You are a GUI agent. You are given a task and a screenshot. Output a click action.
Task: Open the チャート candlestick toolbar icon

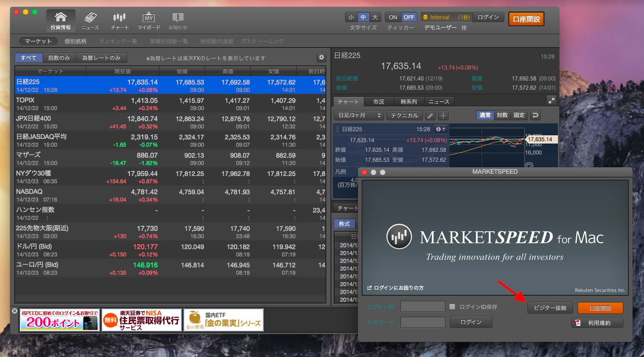pos(119,21)
